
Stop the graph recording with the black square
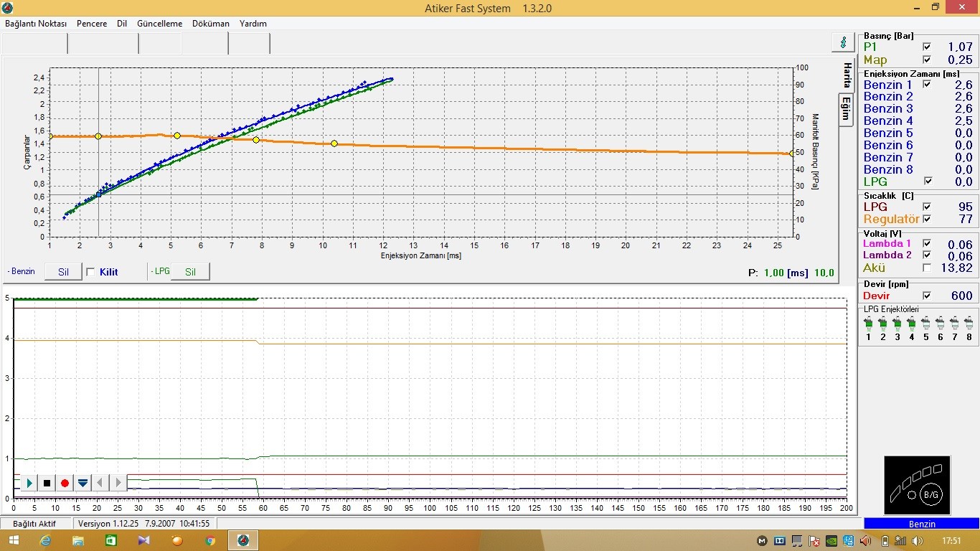(x=47, y=483)
